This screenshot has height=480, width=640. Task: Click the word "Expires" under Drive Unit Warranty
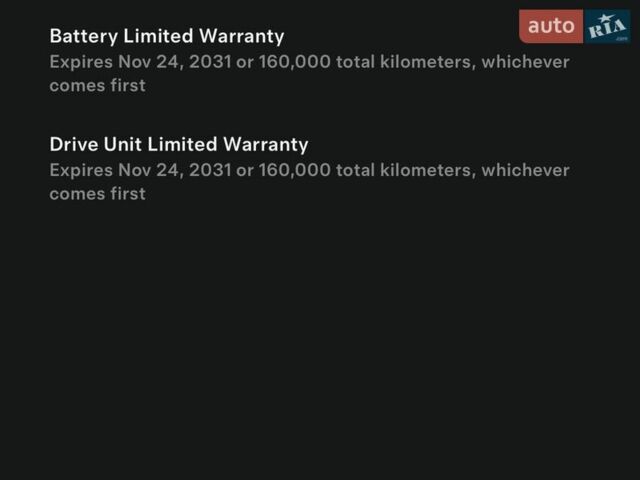pos(81,170)
